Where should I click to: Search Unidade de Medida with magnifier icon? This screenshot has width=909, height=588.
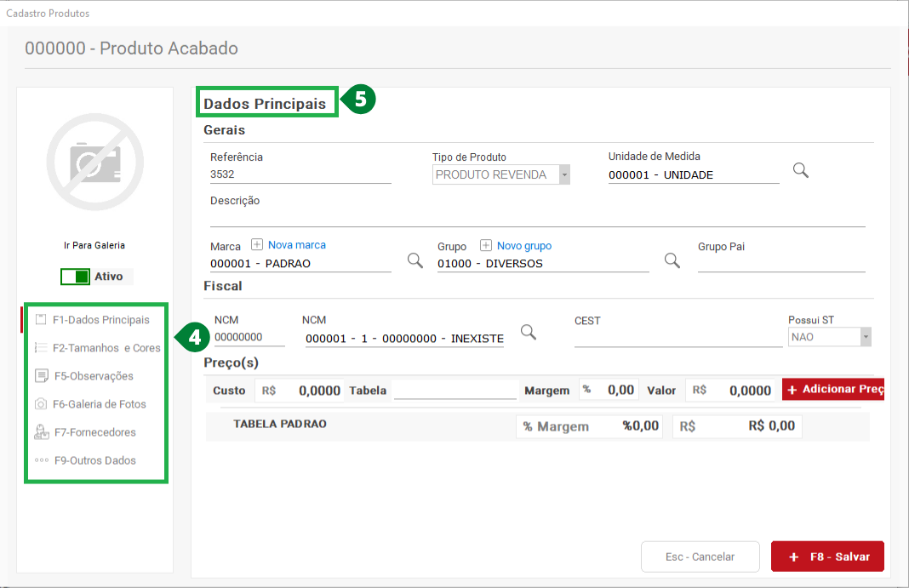801,170
